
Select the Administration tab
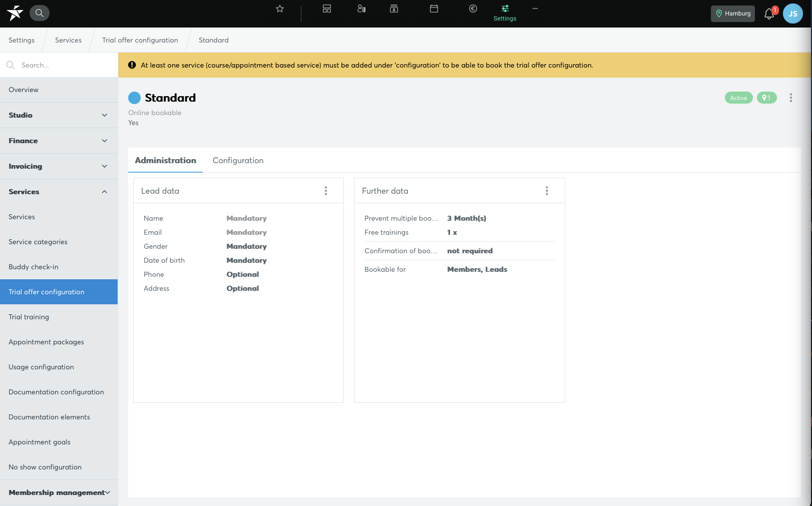(x=166, y=160)
